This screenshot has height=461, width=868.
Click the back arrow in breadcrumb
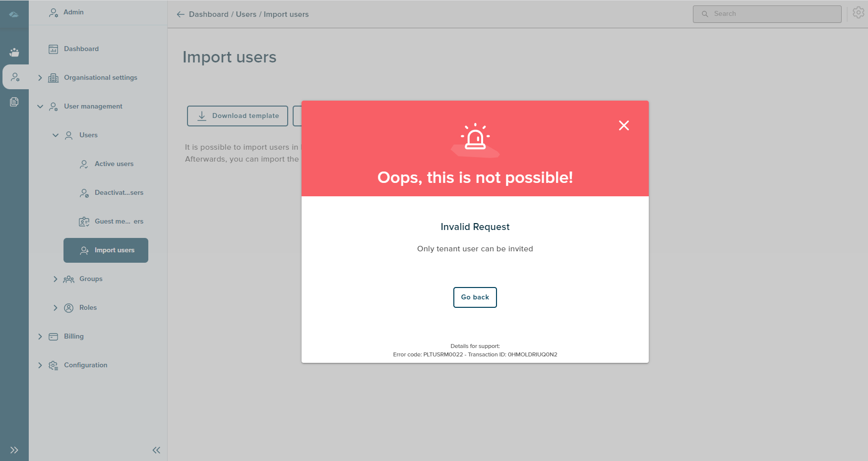181,14
